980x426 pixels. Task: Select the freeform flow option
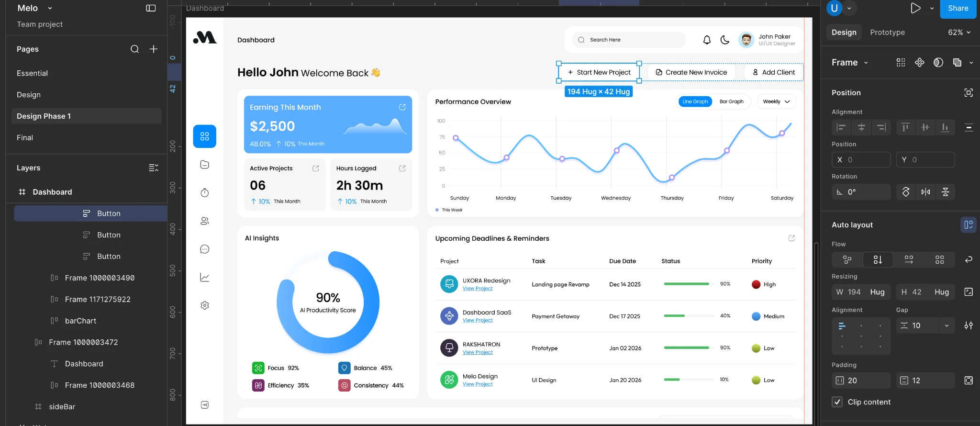point(847,259)
